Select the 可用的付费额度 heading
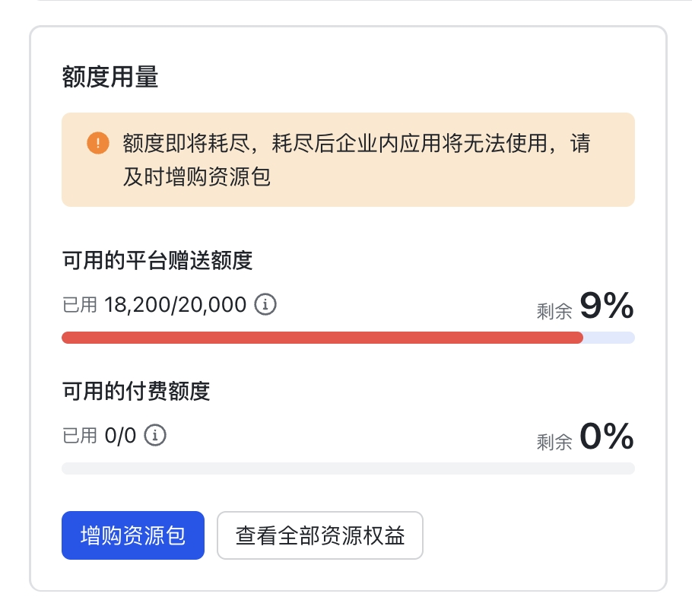The image size is (692, 616). click(136, 391)
